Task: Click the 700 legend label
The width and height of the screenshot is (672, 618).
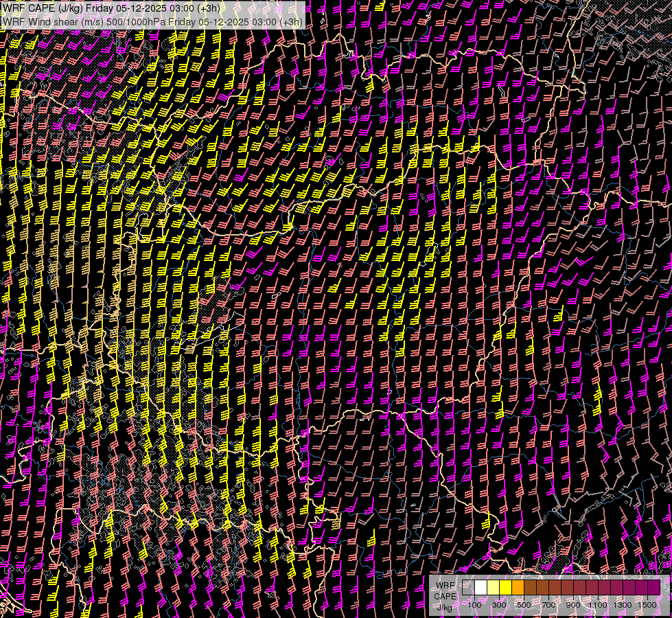Action: tap(548, 605)
